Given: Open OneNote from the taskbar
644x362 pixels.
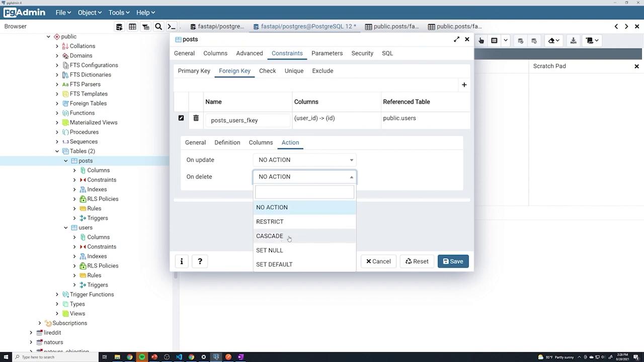Looking at the screenshot, I should click(240, 357).
